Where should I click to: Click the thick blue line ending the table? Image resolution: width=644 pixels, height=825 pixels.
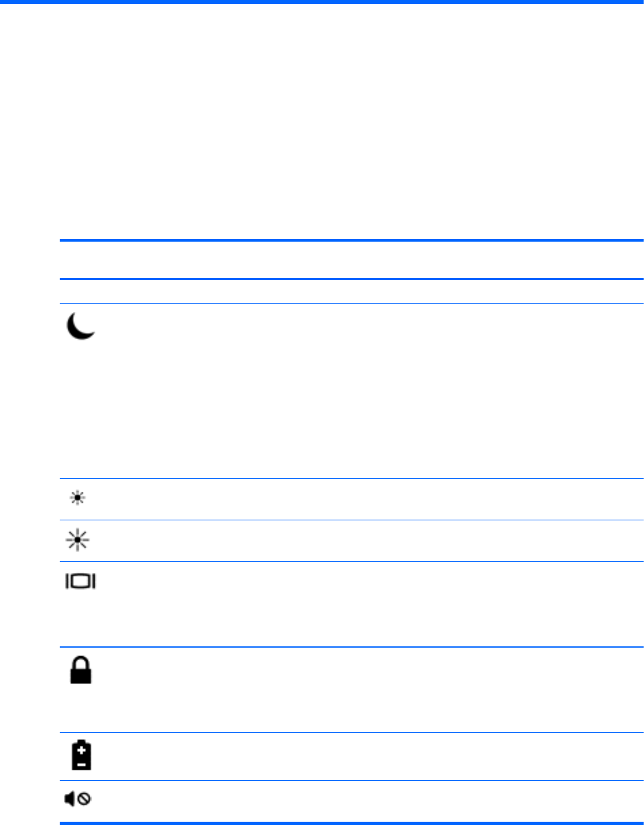click(x=352, y=823)
